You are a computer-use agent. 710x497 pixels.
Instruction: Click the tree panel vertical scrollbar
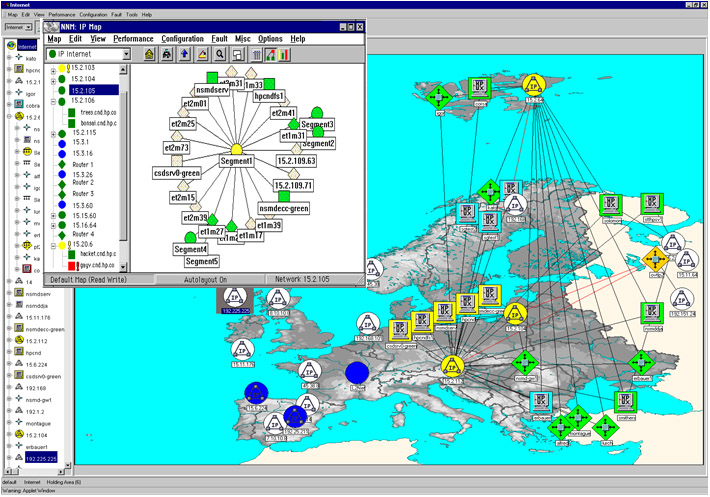click(x=124, y=160)
